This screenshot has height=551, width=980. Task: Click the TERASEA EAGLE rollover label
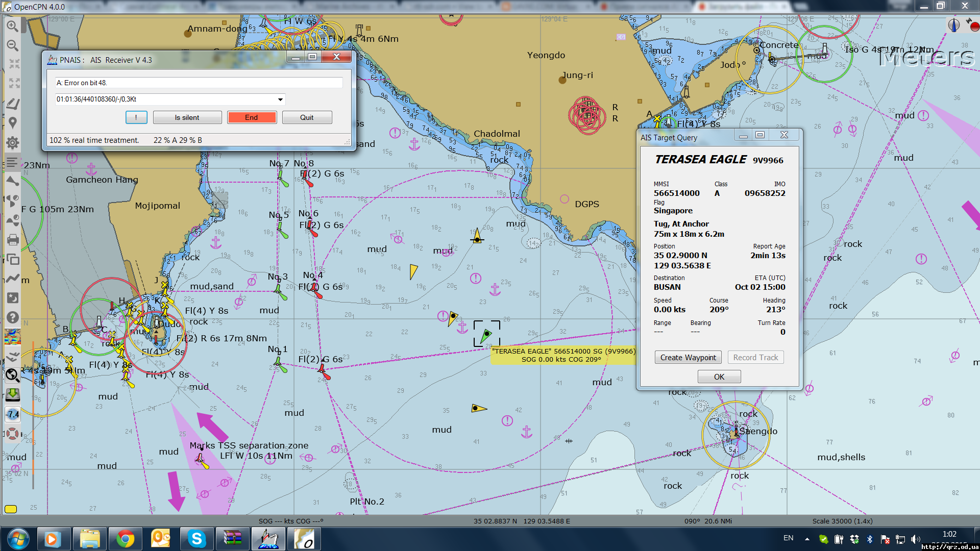click(564, 355)
